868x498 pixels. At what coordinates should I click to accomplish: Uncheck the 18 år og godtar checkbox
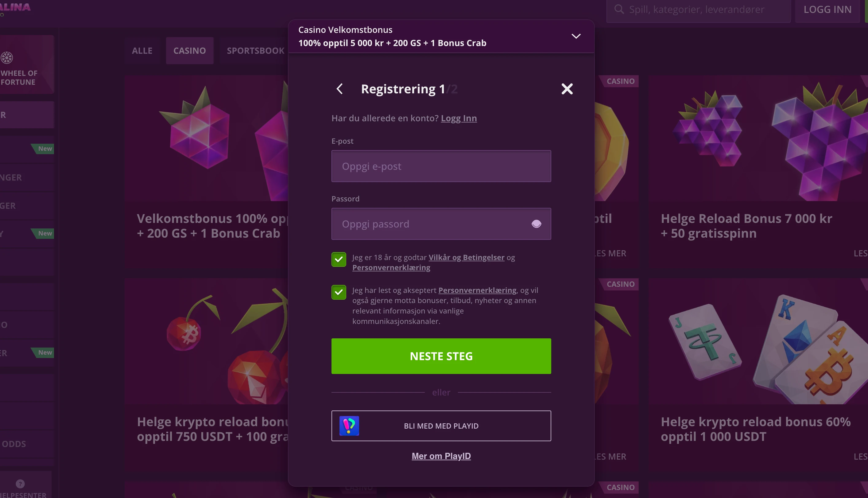(339, 259)
